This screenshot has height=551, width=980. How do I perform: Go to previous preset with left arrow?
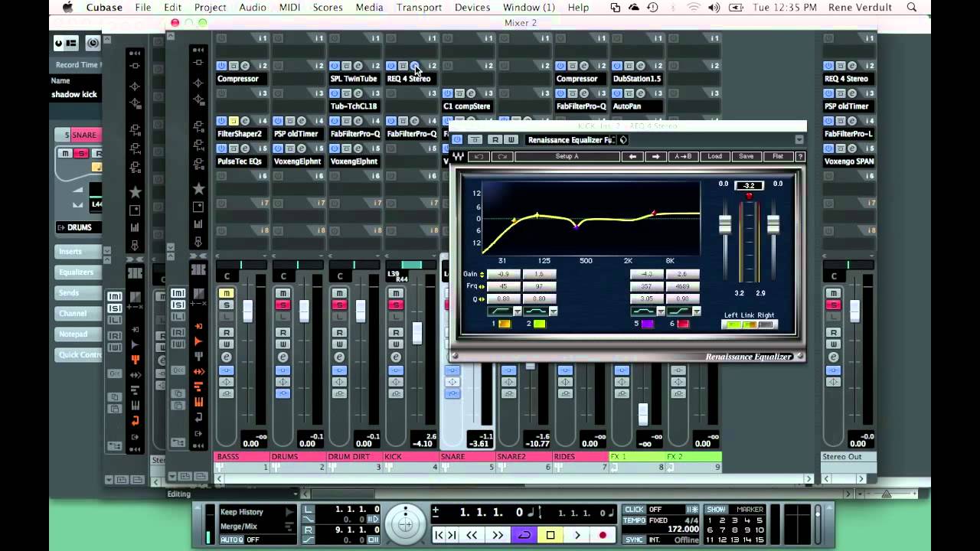[x=632, y=156]
